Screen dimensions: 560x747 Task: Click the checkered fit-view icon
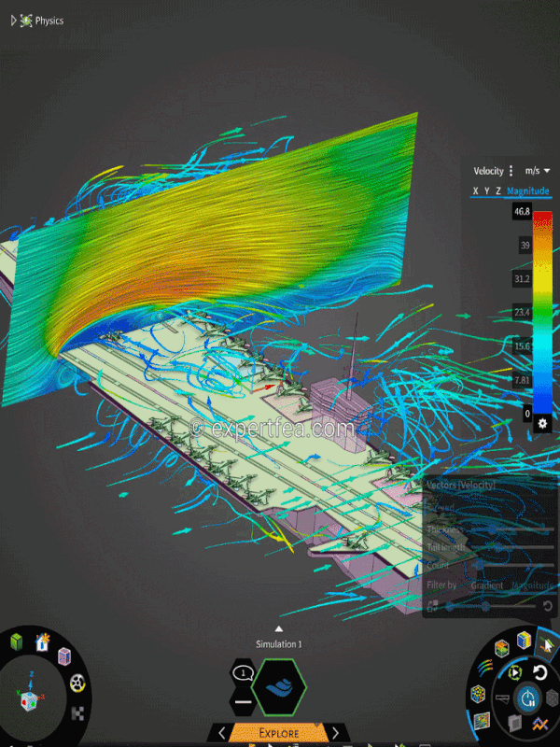[77, 713]
